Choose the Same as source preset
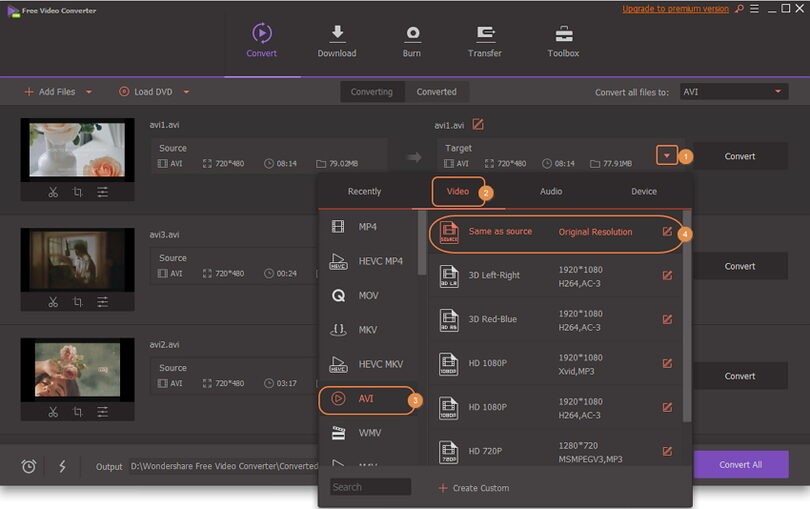Screen dimensions: 810x509 click(556, 233)
